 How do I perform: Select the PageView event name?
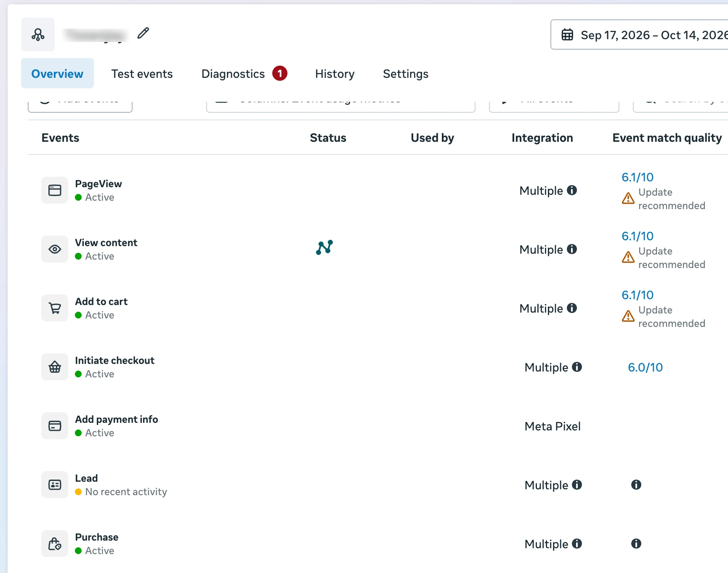(98, 184)
